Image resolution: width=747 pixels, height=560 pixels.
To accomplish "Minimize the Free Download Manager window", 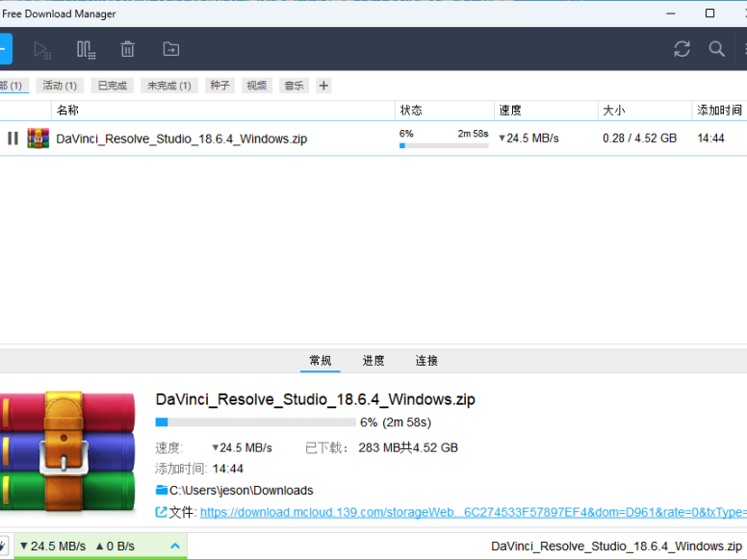I will 671,13.
